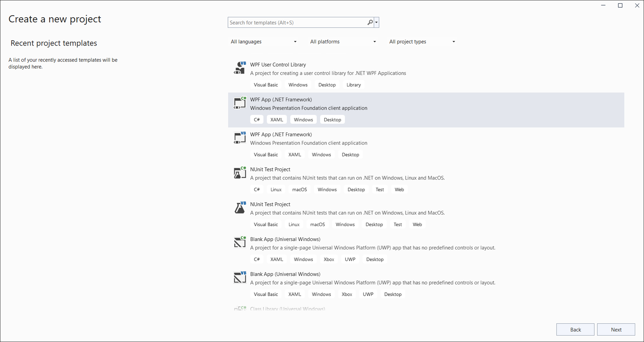Minimize the dialog window
The image size is (644, 342).
[x=604, y=5]
